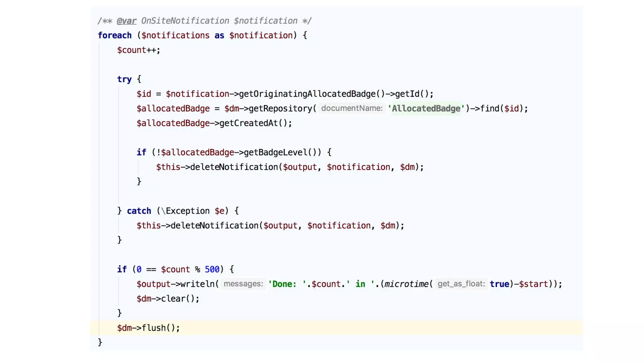The width and height of the screenshot is (644, 362).
Task: Click the number 500 literal
Action: coord(212,269)
